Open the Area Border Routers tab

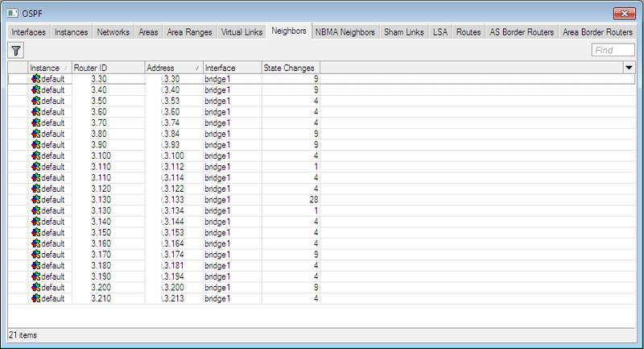[x=597, y=32]
